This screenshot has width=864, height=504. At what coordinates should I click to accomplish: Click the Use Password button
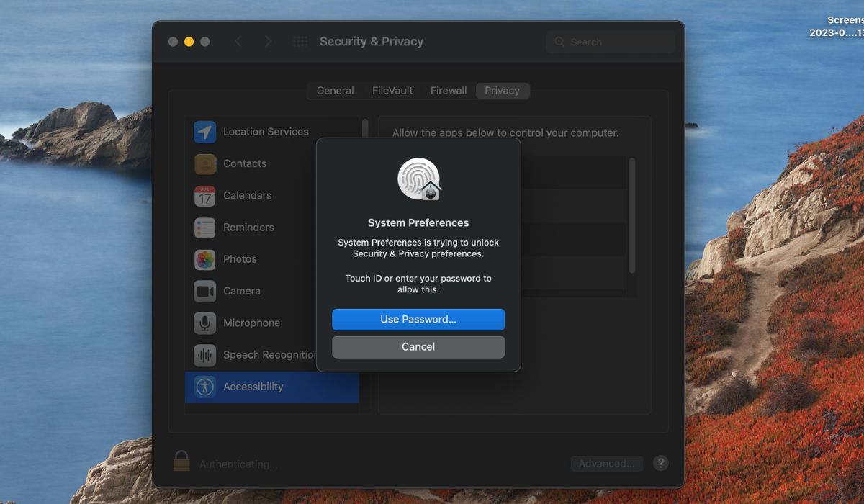point(418,319)
